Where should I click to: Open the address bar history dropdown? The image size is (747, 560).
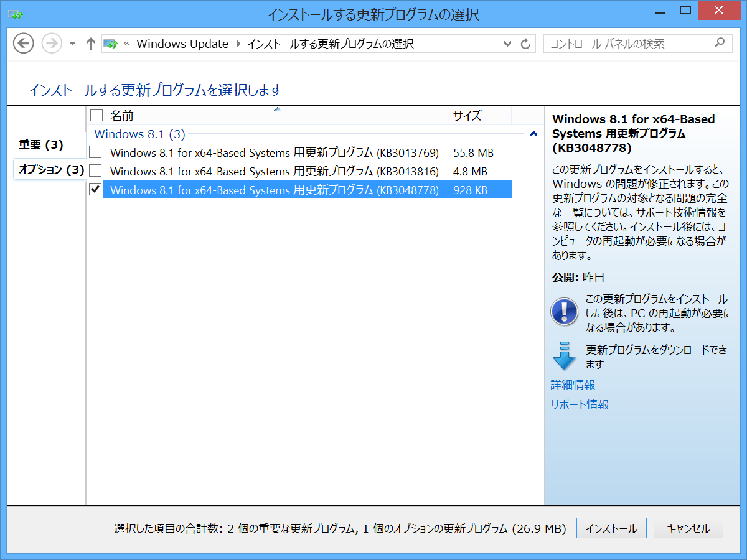[x=508, y=44]
